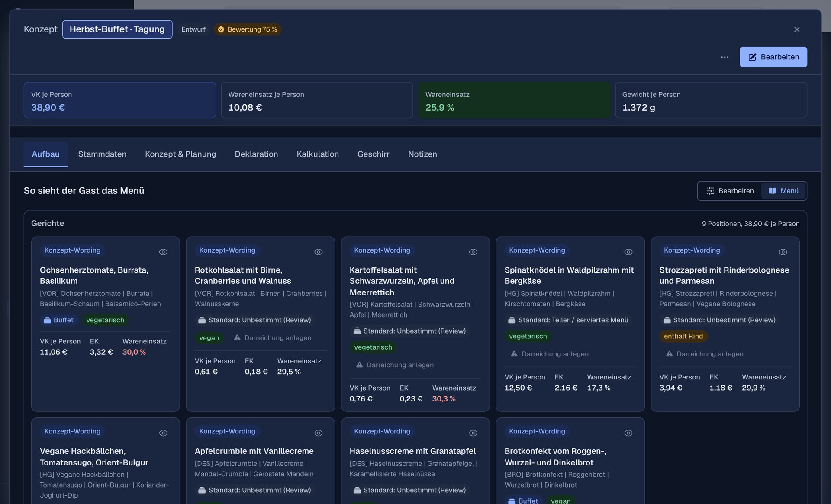Click Standard: Unbestimmt chip on Strozzapreti card
The image size is (831, 504).
click(719, 320)
